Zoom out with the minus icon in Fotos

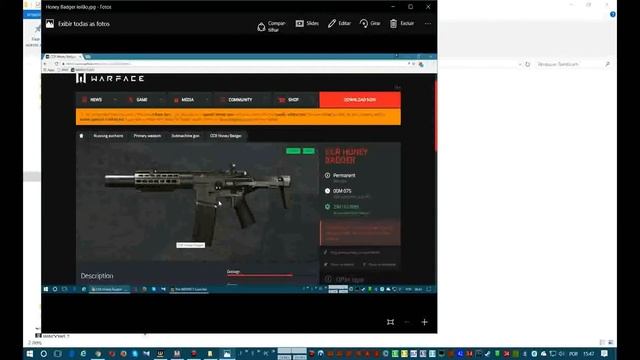point(407,322)
